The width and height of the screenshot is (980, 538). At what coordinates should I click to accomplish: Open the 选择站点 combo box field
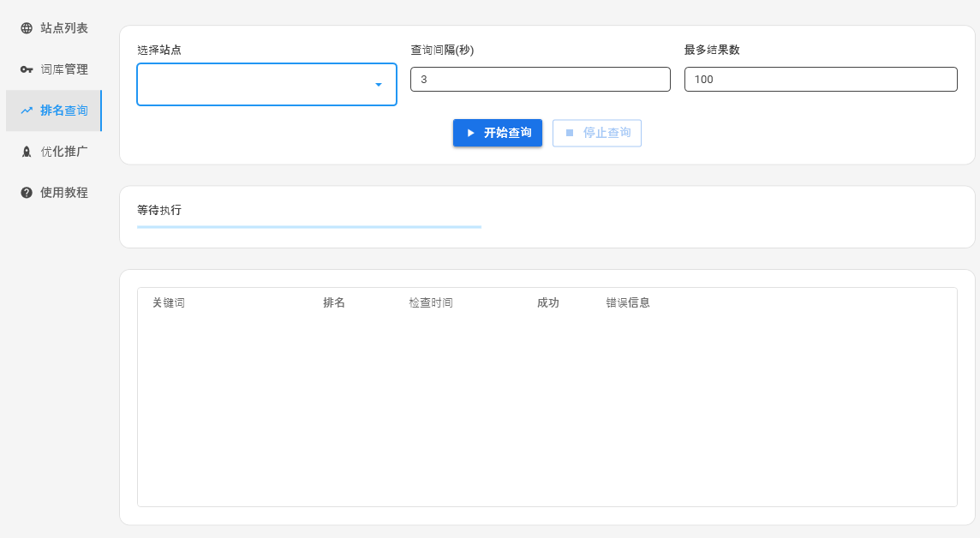coord(253,85)
